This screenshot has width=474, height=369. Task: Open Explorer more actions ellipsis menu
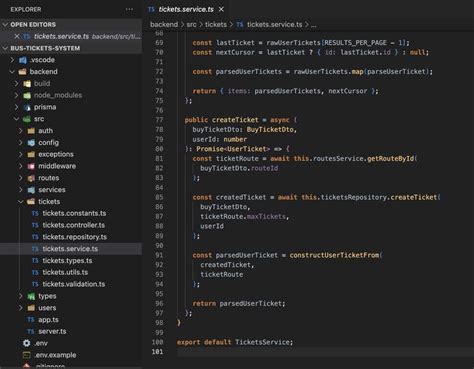tap(129, 9)
